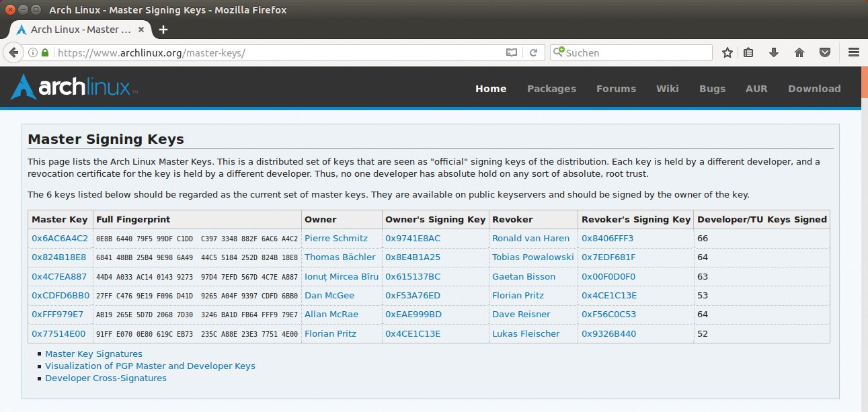Show bookmarks list icon
Screen dimensions: 868x412
pyautogui.click(x=748, y=52)
